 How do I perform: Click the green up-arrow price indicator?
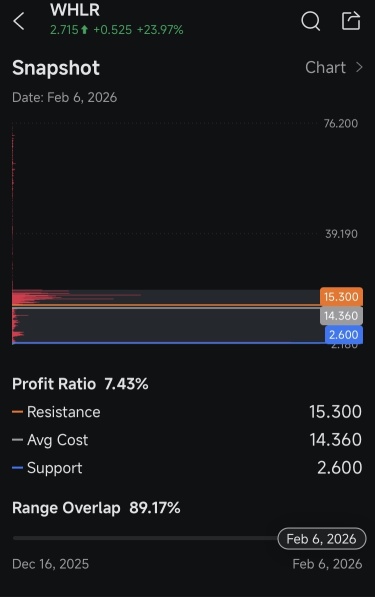(x=85, y=30)
